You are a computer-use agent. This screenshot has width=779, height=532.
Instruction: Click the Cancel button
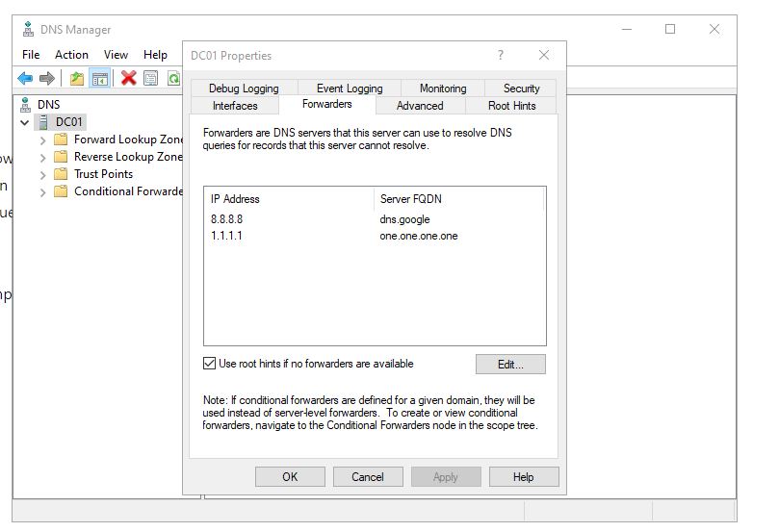tap(368, 477)
